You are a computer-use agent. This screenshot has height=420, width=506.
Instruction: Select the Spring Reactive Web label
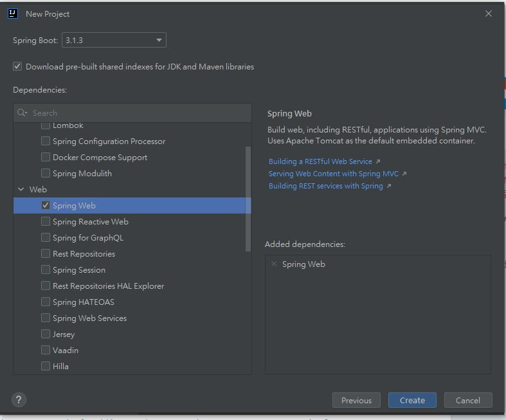91,222
